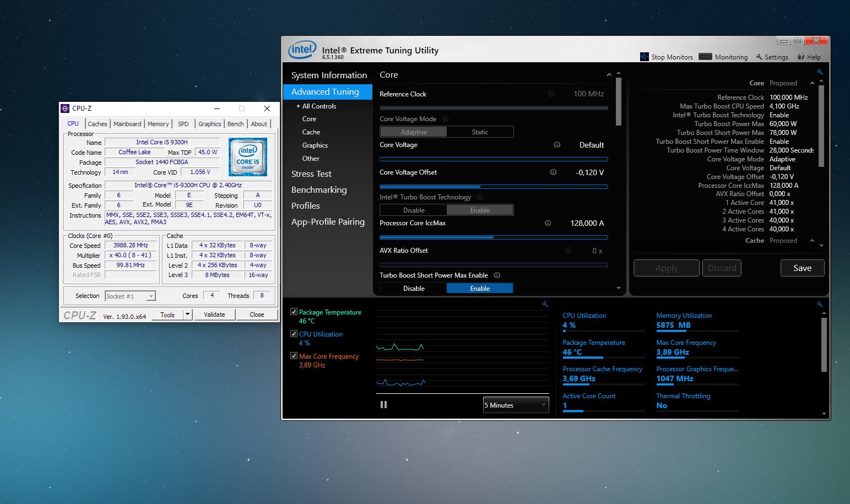850x504 pixels.
Task: Open CPU-Z Tools dropdown arrow
Action: (187, 315)
